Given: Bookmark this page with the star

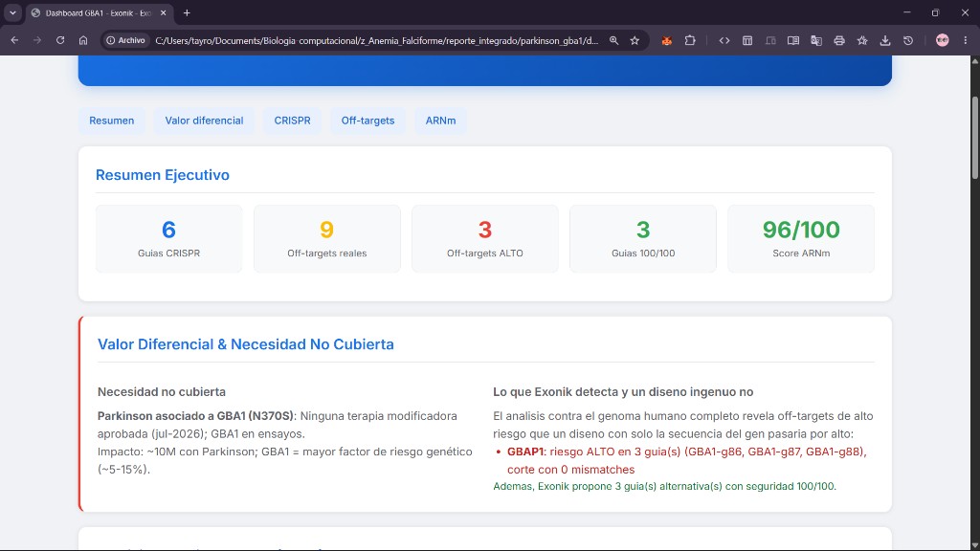Looking at the screenshot, I should [635, 40].
